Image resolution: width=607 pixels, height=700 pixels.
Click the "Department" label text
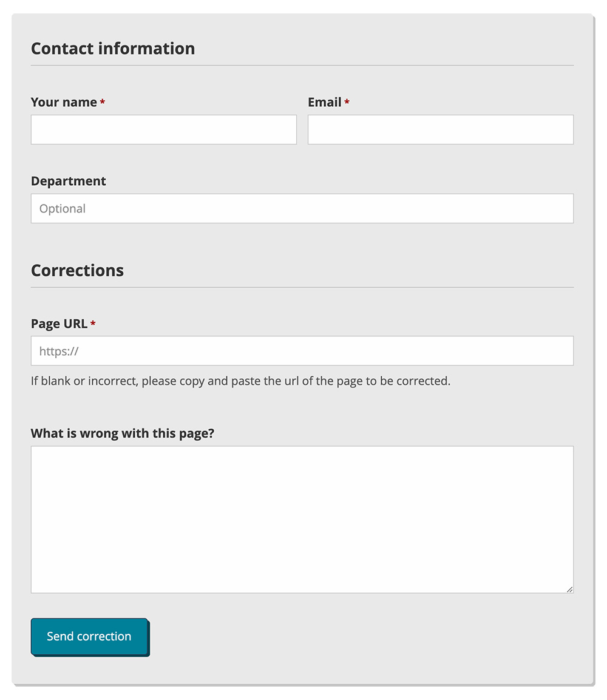pyautogui.click(x=68, y=182)
